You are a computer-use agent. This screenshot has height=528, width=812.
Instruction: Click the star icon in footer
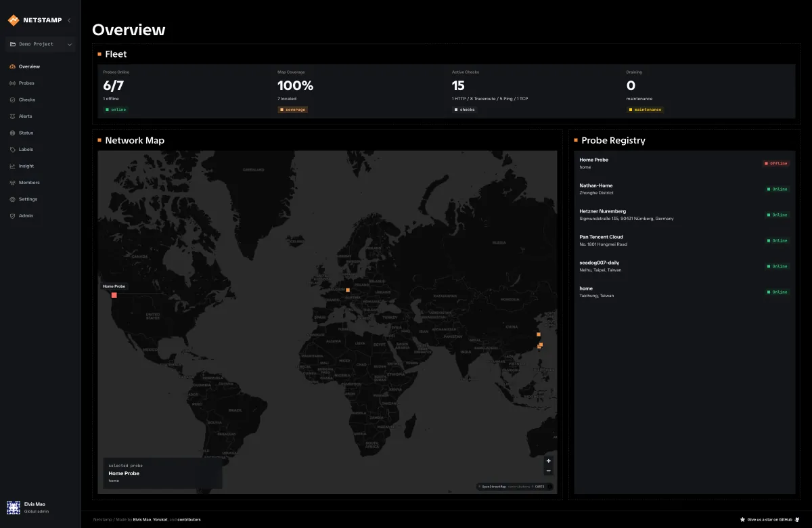(743, 520)
